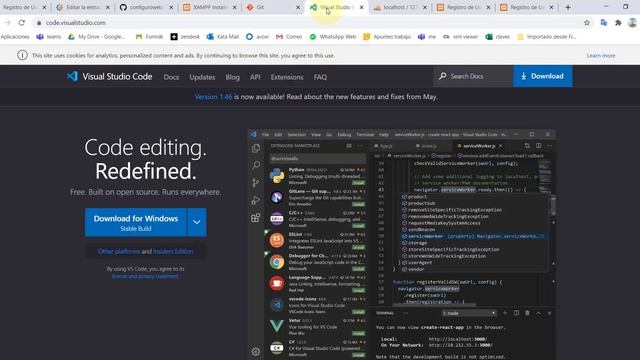This screenshot has width=640, height=360.
Task: Open the My Drive - Google bookmark
Action: [x=96, y=37]
